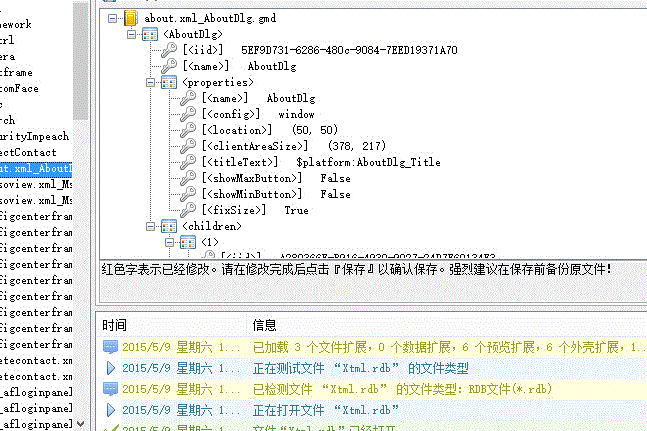This screenshot has width=647, height=431.
Task: Click the key icon for [<location>]
Action: 188,130
